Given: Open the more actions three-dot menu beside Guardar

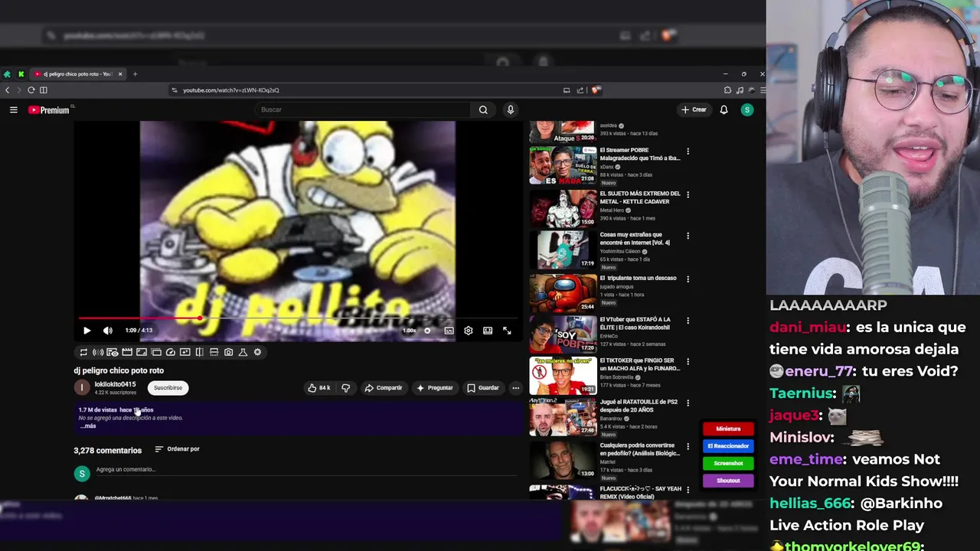Looking at the screenshot, I should pos(515,388).
